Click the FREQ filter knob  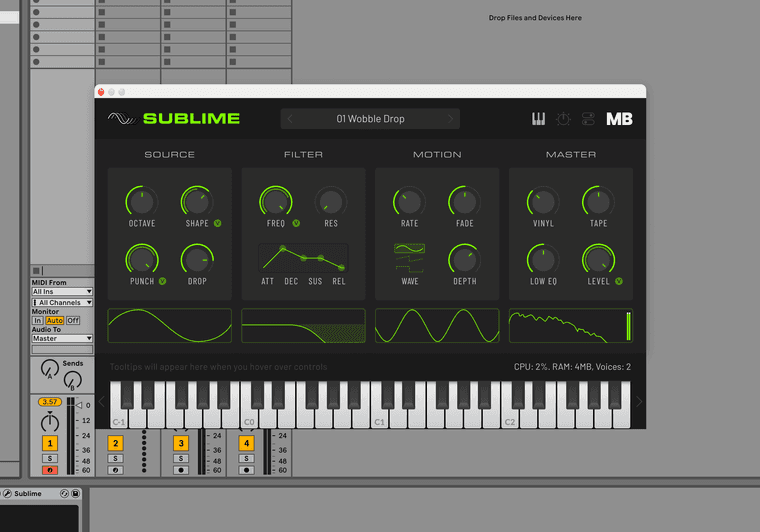click(276, 201)
